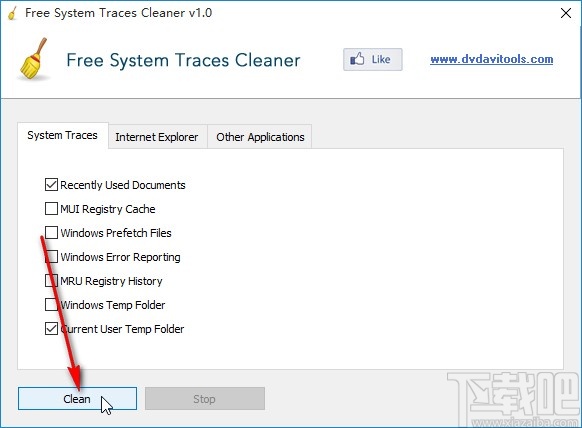The height and width of the screenshot is (428, 582).
Task: Click the small broom icon in title bar
Action: (x=13, y=13)
